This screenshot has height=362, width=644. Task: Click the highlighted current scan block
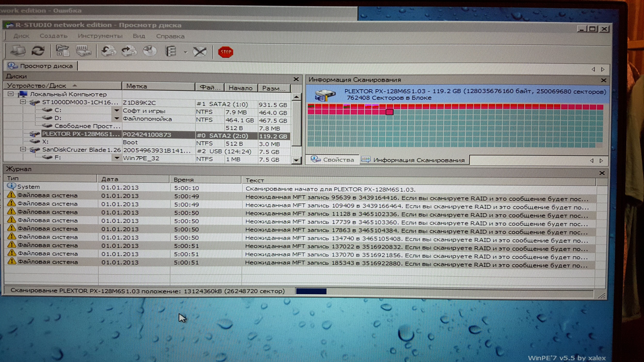click(389, 112)
